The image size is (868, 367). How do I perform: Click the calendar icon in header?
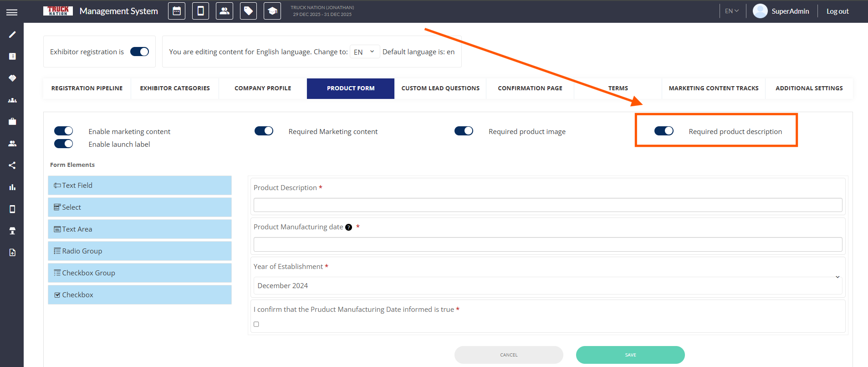[x=177, y=11]
